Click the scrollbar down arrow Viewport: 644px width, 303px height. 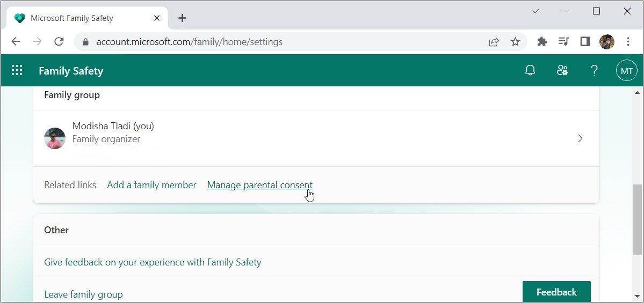pyautogui.click(x=636, y=295)
